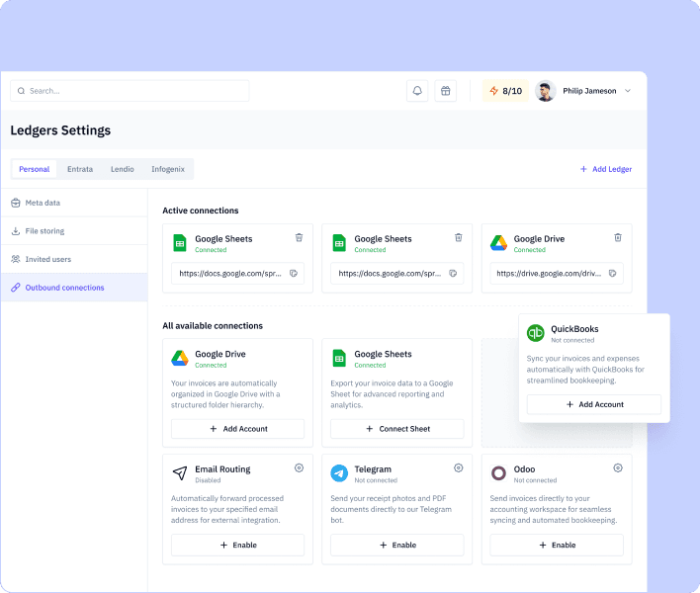This screenshot has width=700, height=593.
Task: Open Telegram connection settings gear
Action: pos(459,468)
